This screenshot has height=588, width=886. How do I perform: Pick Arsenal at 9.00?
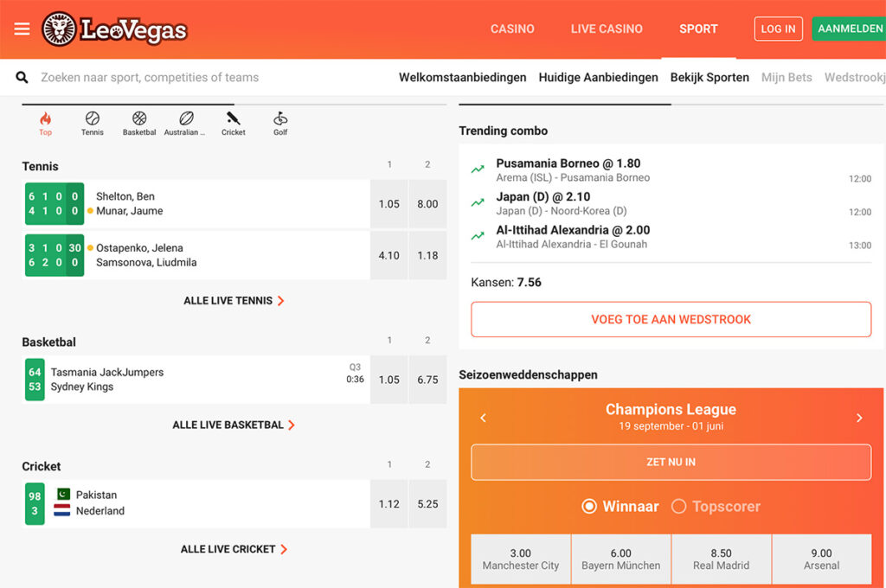822,559
